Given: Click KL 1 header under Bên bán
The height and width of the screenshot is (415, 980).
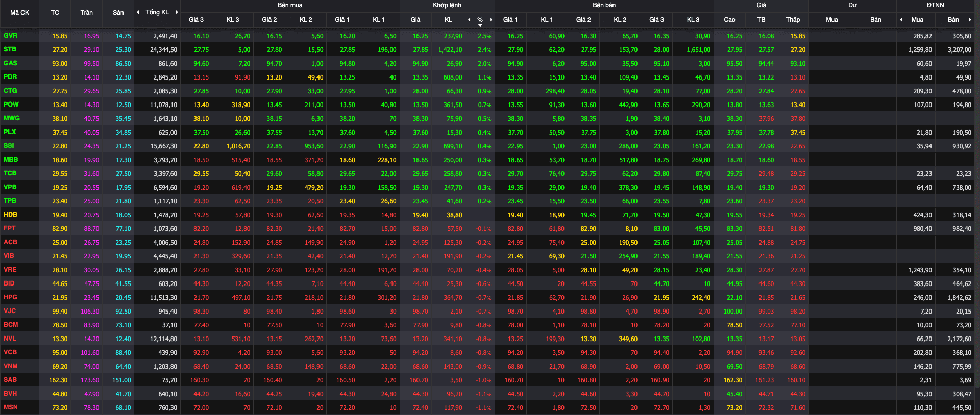Looking at the screenshot, I should tap(547, 20).
